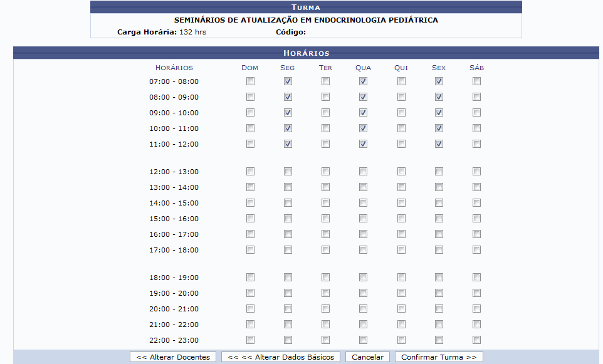603x364 pixels.
Task: Go back via Alterar Dados Básicos button
Action: [x=281, y=356]
